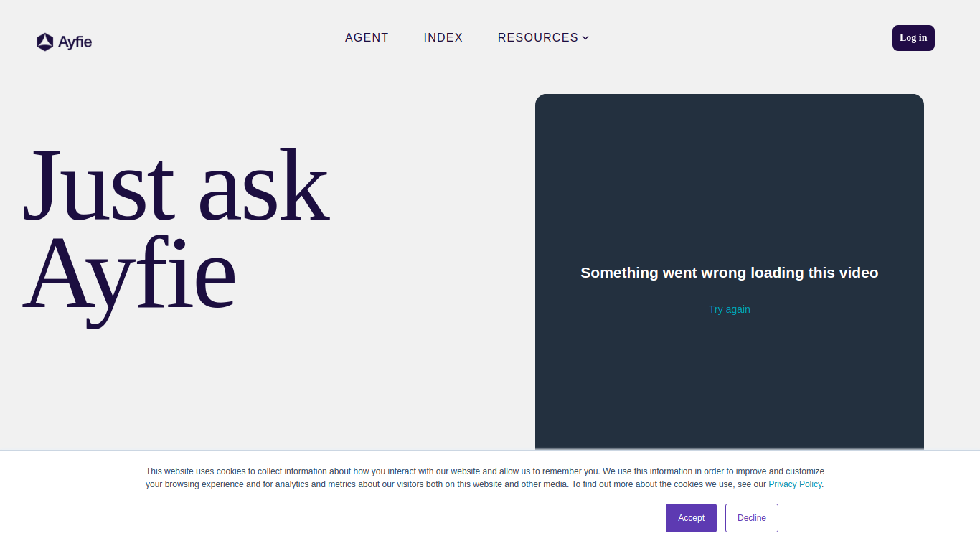The image size is (980, 551).
Task: Click Try again to reload video
Action: (730, 309)
